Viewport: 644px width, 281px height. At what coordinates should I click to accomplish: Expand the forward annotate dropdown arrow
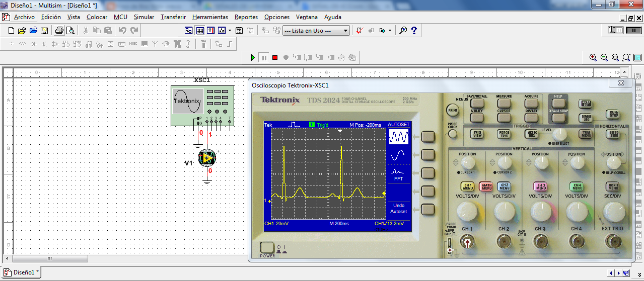(390, 31)
